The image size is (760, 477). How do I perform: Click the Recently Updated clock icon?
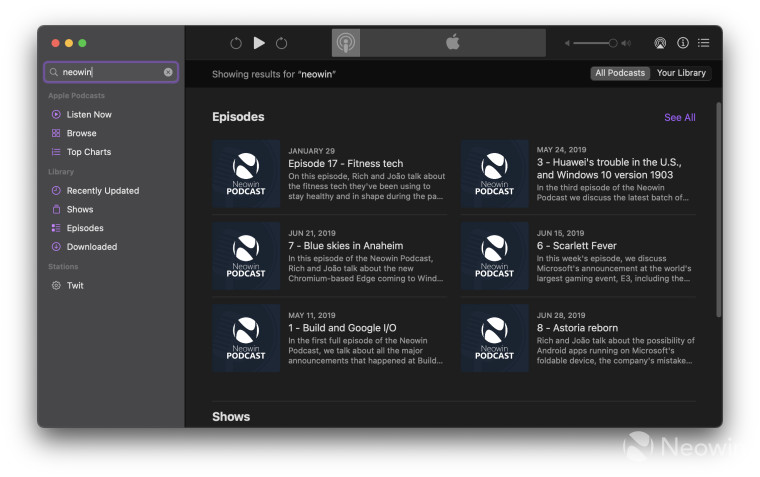pyautogui.click(x=56, y=191)
